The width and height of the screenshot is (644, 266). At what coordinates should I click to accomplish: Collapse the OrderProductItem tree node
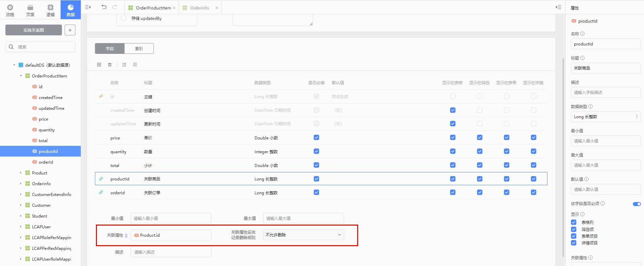coord(21,76)
